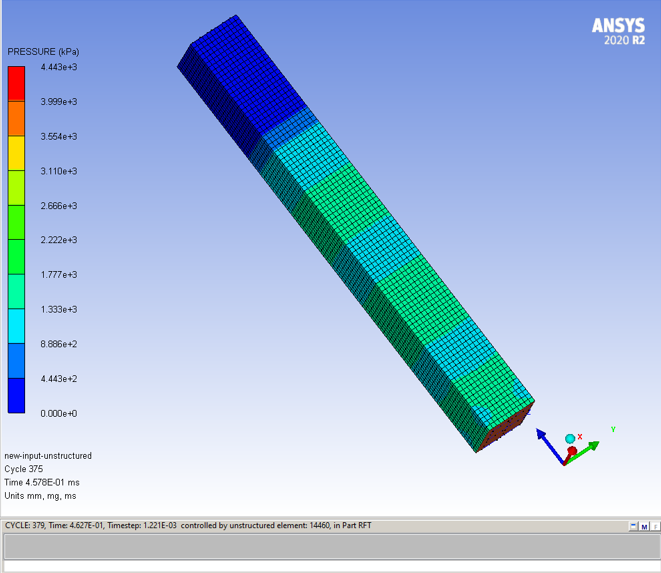661x573 pixels.
Task: Click the dark blue legend band at the bottom
Action: 16,395
